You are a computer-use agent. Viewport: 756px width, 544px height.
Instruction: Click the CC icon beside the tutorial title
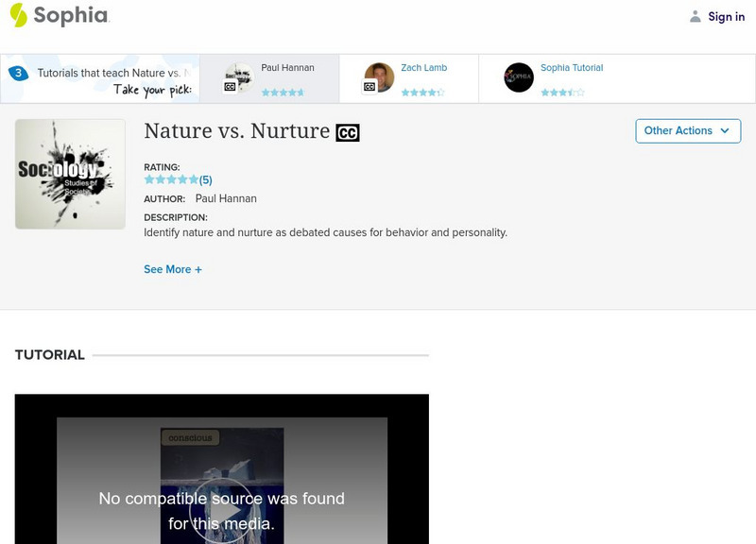tap(349, 130)
